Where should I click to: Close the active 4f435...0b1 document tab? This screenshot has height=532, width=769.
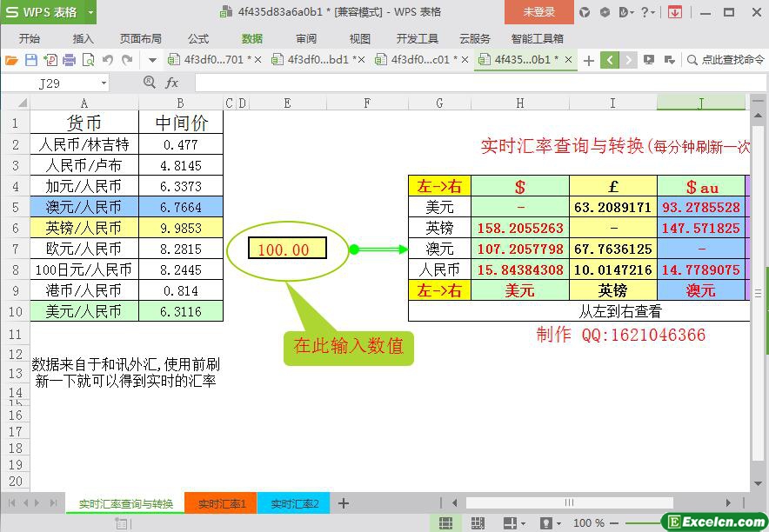point(568,60)
